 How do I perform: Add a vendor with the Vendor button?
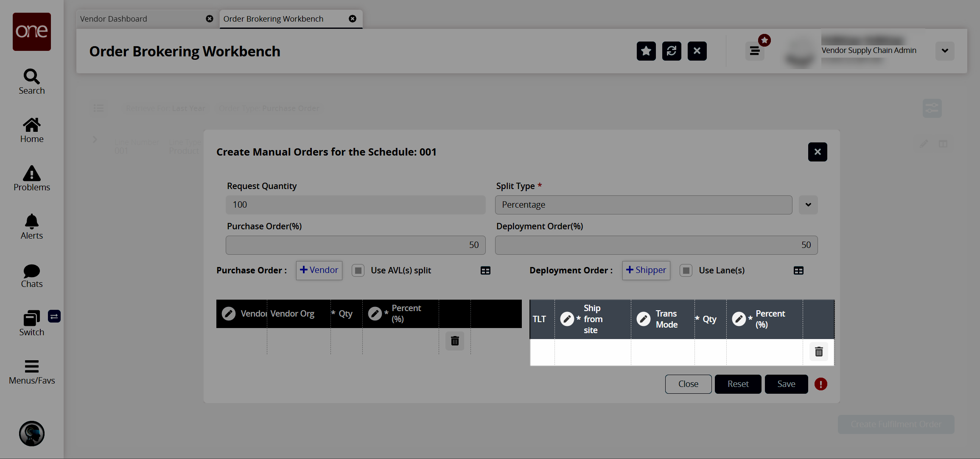click(x=319, y=270)
